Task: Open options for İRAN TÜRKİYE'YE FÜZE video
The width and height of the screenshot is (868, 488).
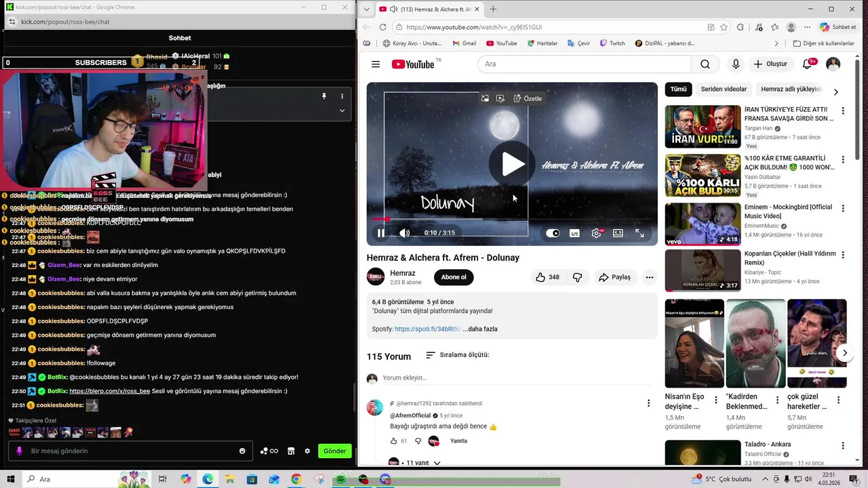Action: 843,110
